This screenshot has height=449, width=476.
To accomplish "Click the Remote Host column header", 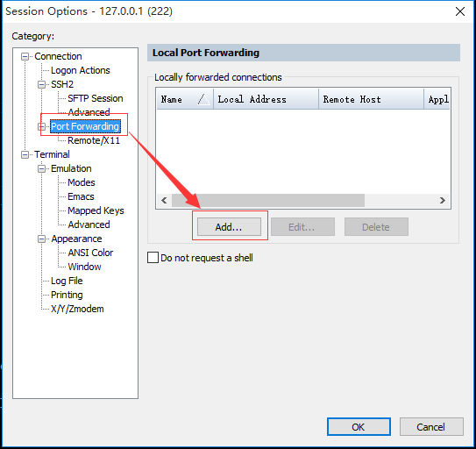I will (371, 99).
